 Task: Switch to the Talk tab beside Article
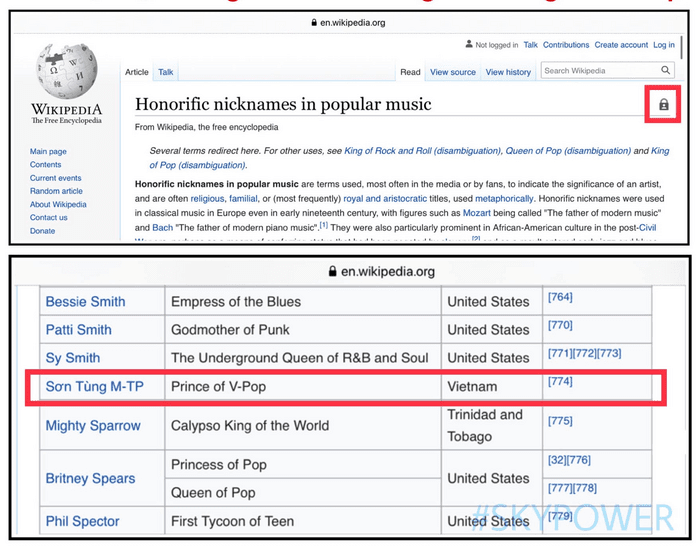[x=166, y=72]
